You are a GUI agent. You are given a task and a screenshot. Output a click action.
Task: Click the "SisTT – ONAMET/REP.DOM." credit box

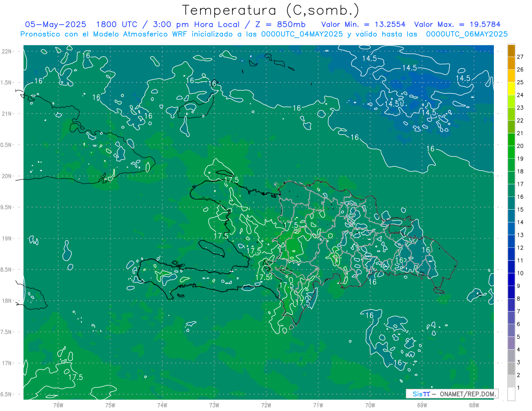452,394
